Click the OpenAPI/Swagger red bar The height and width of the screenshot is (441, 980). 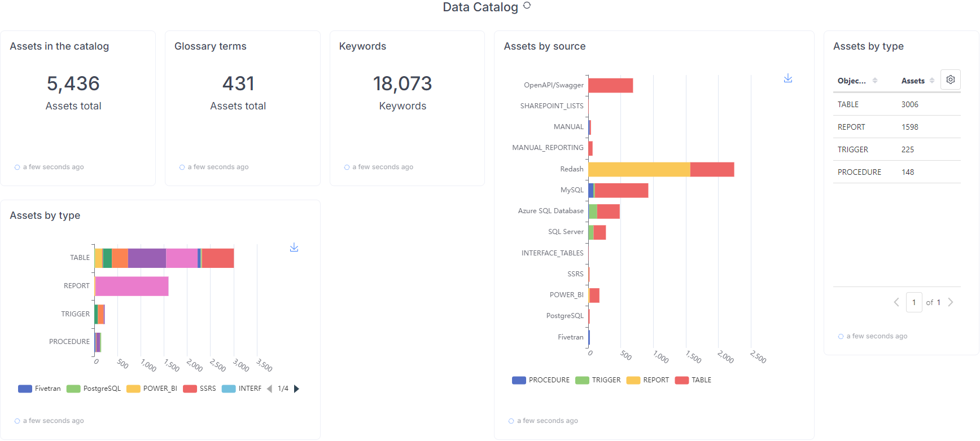point(611,85)
